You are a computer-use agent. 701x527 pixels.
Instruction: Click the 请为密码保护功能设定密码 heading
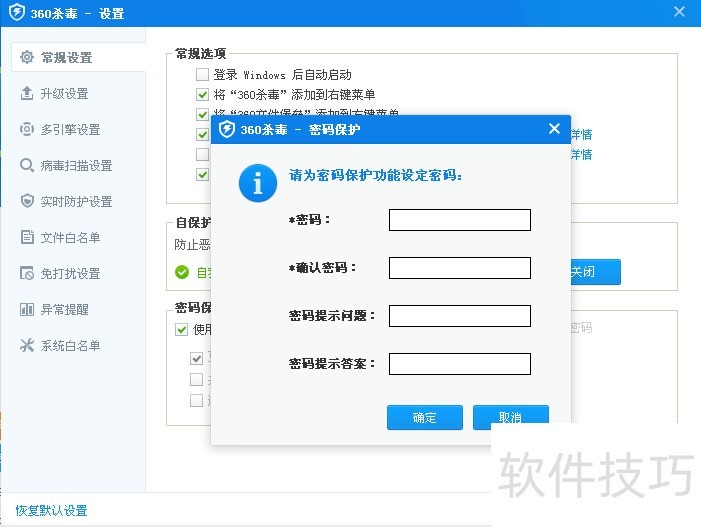[x=376, y=175]
